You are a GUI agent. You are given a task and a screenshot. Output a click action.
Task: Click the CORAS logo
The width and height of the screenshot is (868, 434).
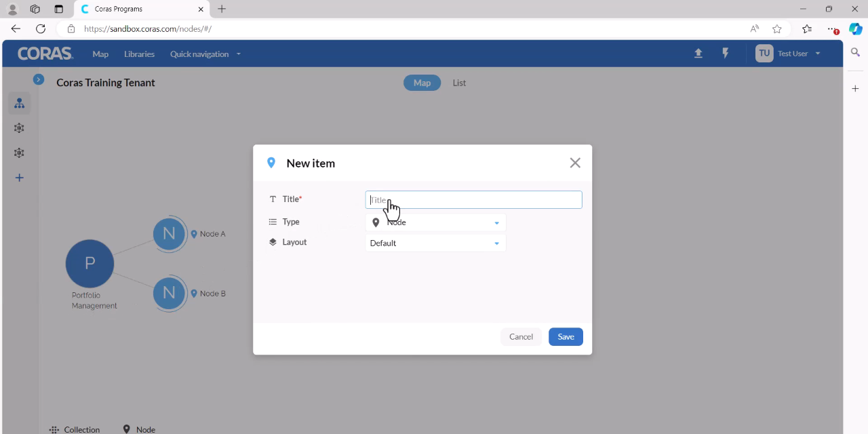point(45,54)
